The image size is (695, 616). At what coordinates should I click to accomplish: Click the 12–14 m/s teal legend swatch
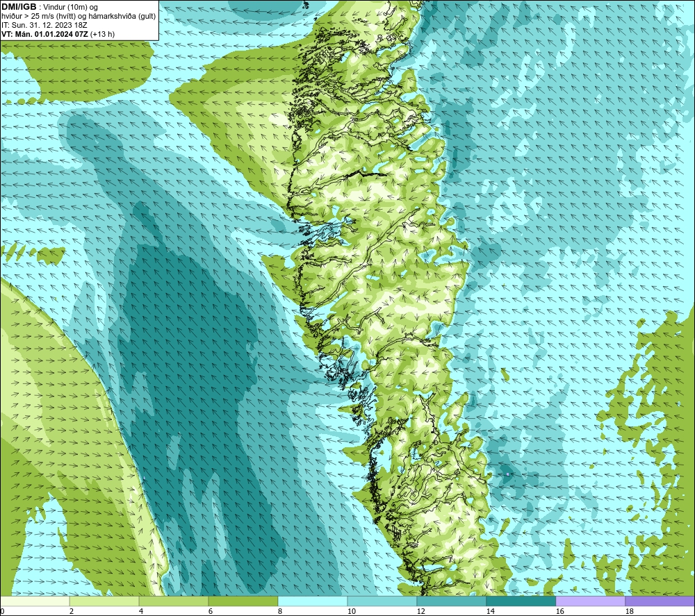pyautogui.click(x=451, y=601)
